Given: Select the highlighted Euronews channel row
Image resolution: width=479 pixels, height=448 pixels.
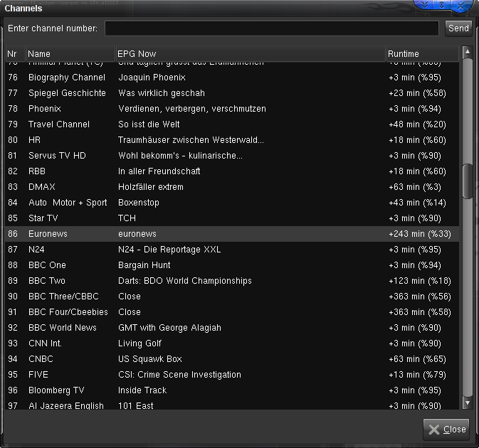Looking at the screenshot, I should pyautogui.click(x=232, y=234).
